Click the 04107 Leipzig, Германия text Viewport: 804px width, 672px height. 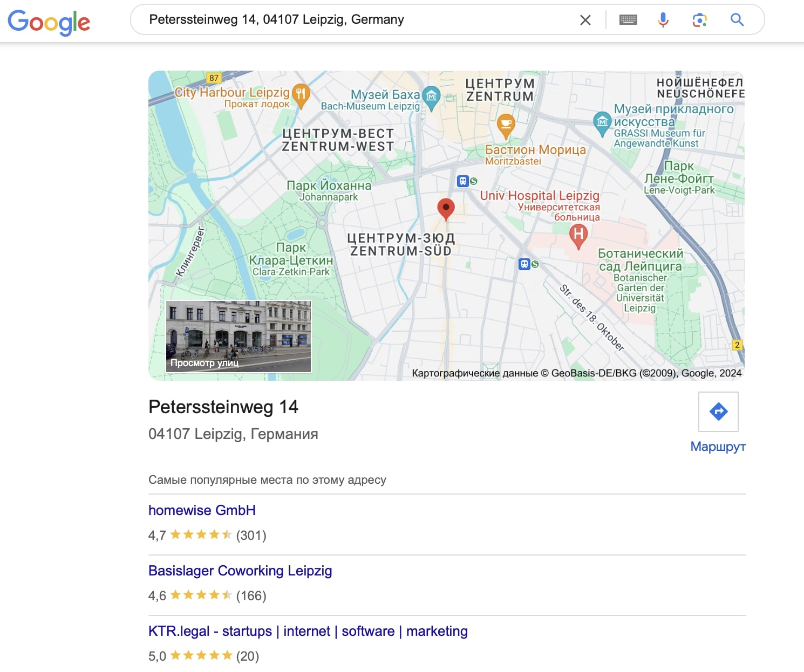(233, 434)
